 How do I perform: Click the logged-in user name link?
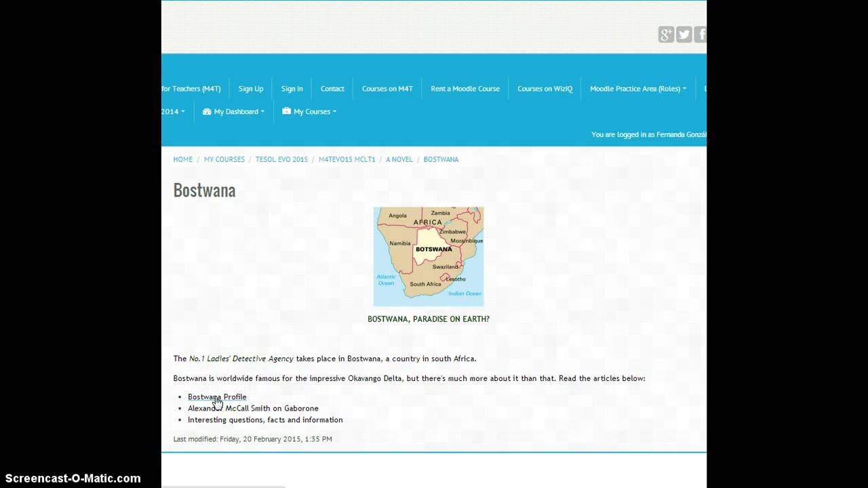click(x=682, y=135)
